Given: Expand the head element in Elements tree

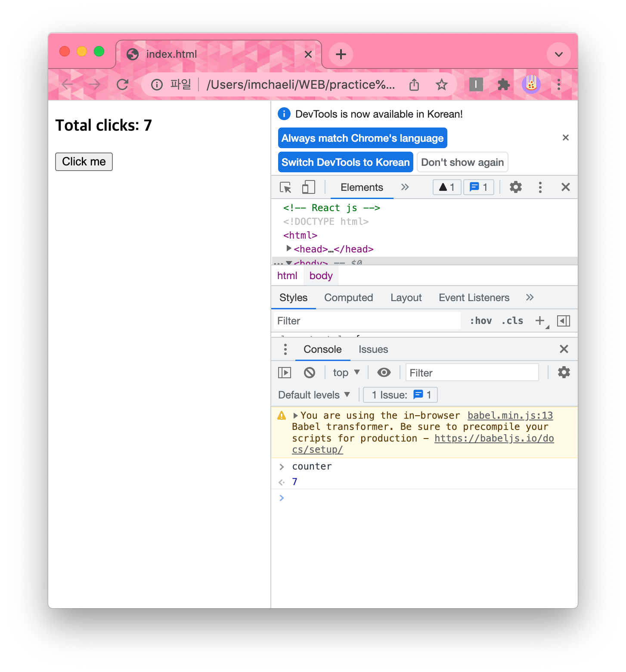Looking at the screenshot, I should coord(288,249).
